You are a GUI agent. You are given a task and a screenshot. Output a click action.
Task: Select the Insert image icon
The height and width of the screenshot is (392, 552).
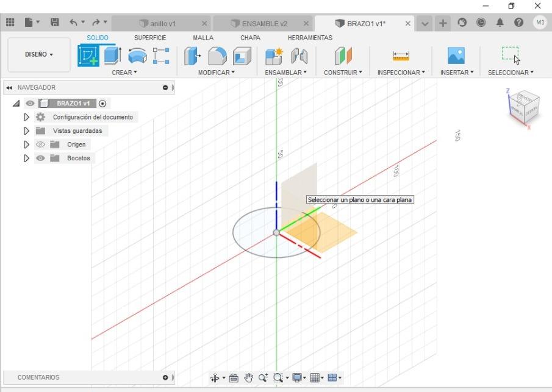456,55
